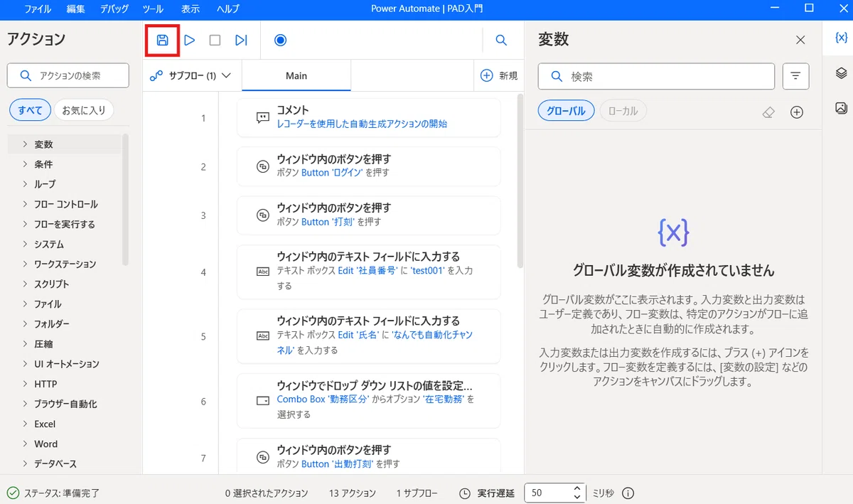The width and height of the screenshot is (853, 504).
Task: Click the 'ログイン' button link in action 2
Action: tap(333, 173)
